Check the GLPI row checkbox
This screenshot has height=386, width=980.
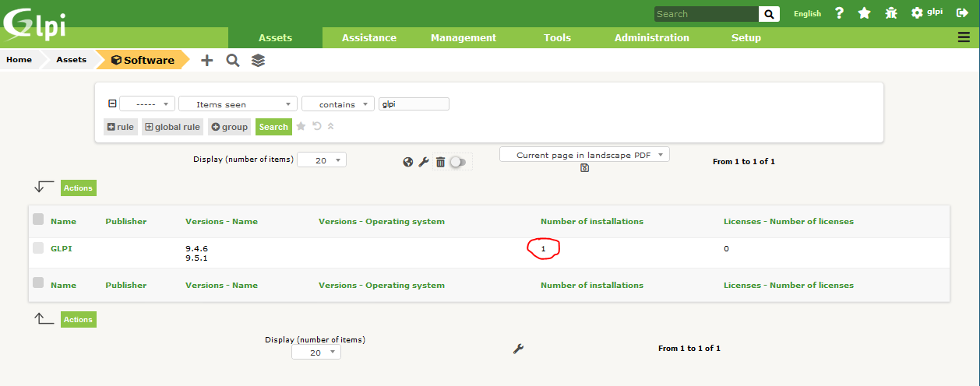38,248
